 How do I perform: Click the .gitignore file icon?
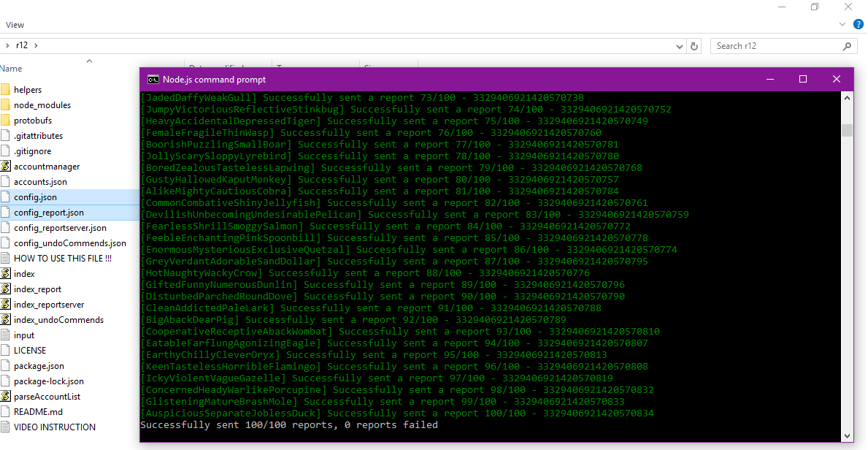(6, 151)
